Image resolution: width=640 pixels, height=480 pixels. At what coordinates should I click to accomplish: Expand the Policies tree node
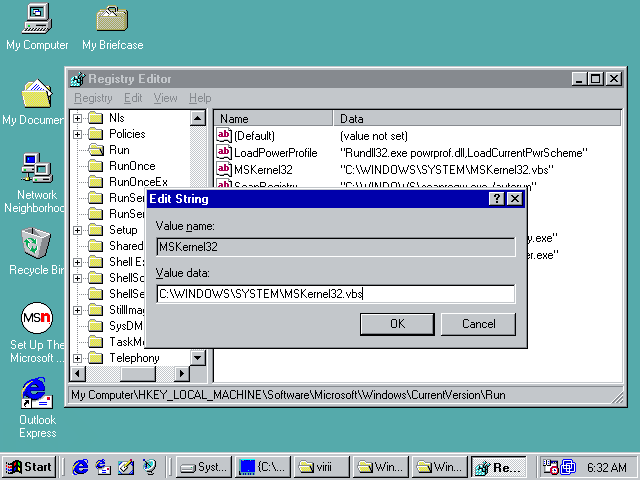77,134
